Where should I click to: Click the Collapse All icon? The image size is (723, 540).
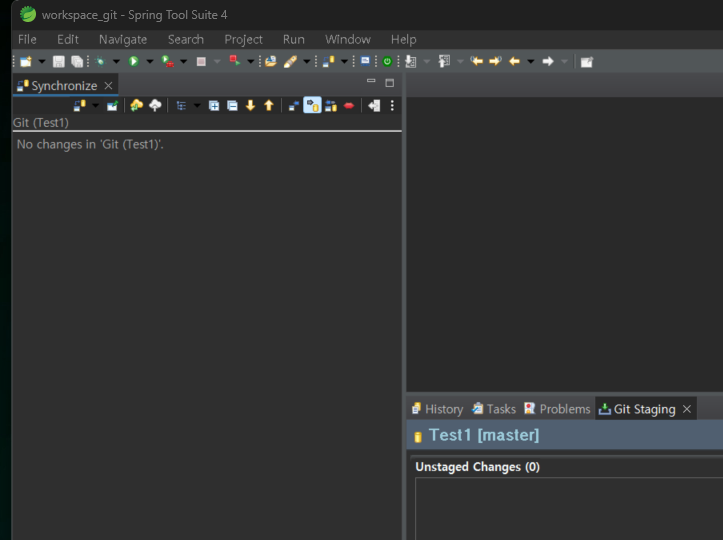click(x=232, y=106)
